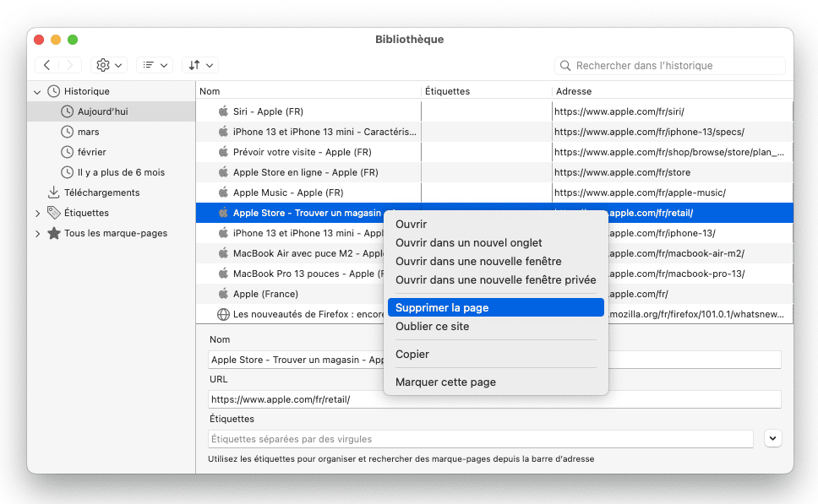818x504 pixels.
Task: Select Apple Music - Apple (FR) row
Action: 494,192
